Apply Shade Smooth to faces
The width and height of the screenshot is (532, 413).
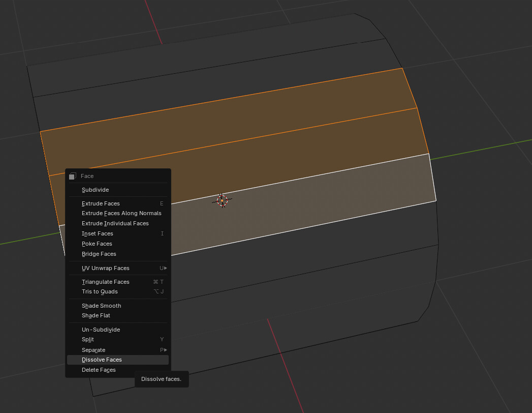coord(118,306)
